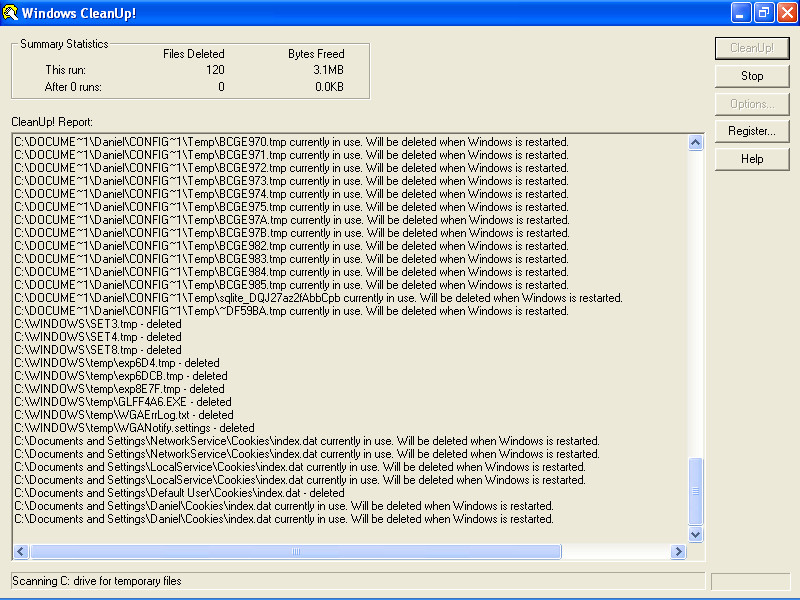Select the BCGE970.tmp report line

291,142
